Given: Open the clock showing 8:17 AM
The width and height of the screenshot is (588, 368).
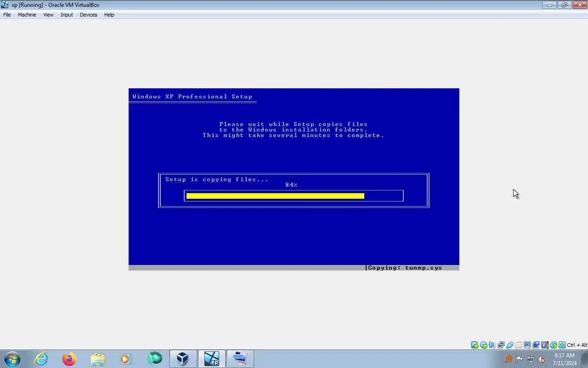Looking at the screenshot, I should [x=565, y=359].
